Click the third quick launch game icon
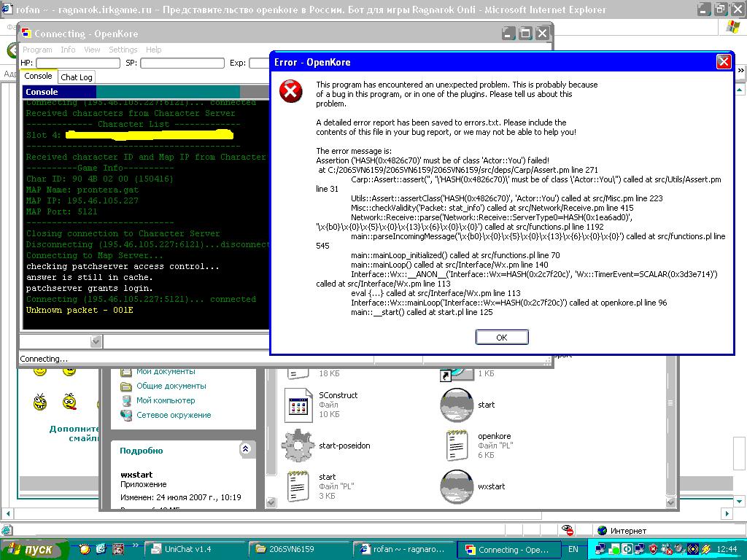 point(117,549)
